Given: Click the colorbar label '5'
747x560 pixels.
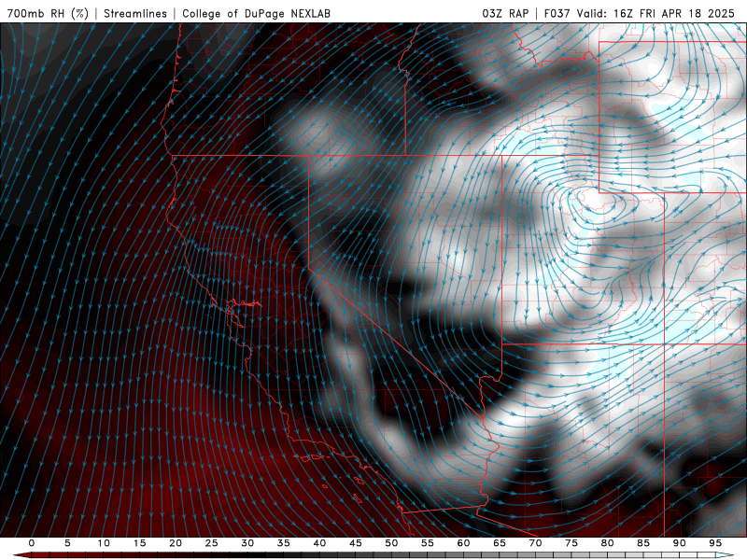Looking at the screenshot, I should click(67, 543).
